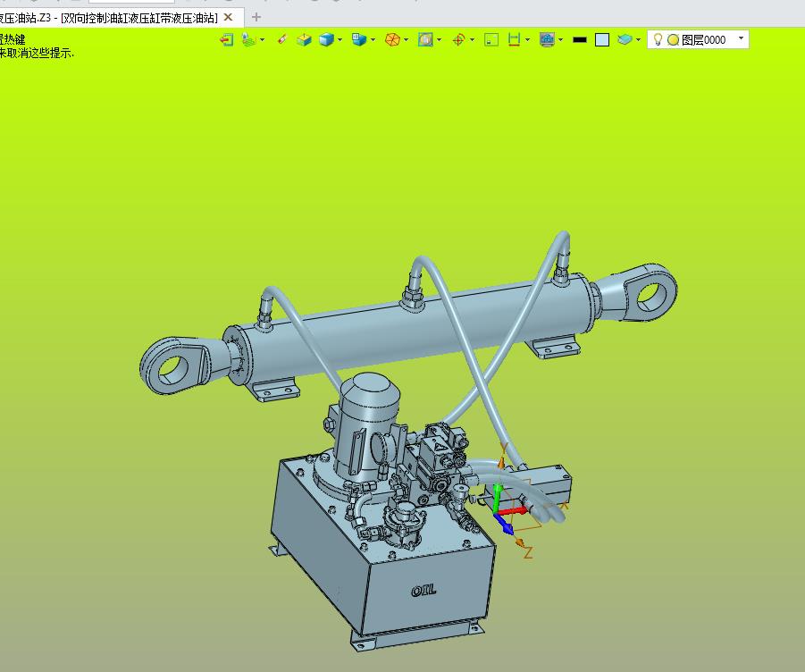Click the small green framed square icon
The image size is (805, 672).
(491, 39)
